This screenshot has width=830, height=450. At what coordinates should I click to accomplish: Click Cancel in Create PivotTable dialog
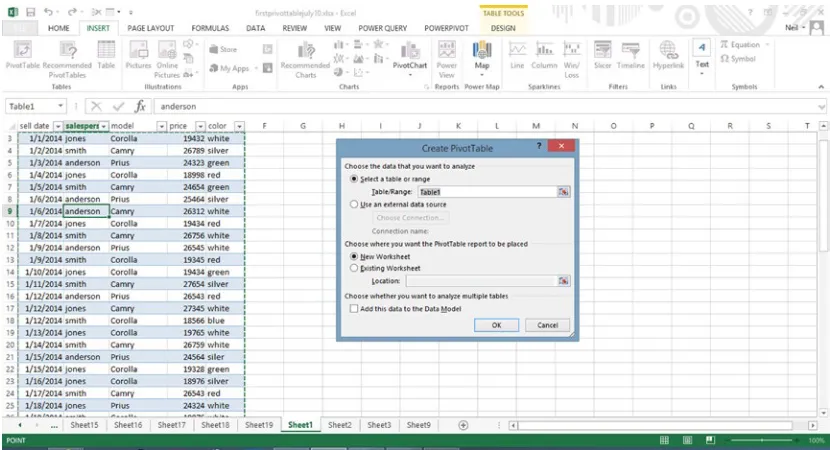tap(547, 325)
